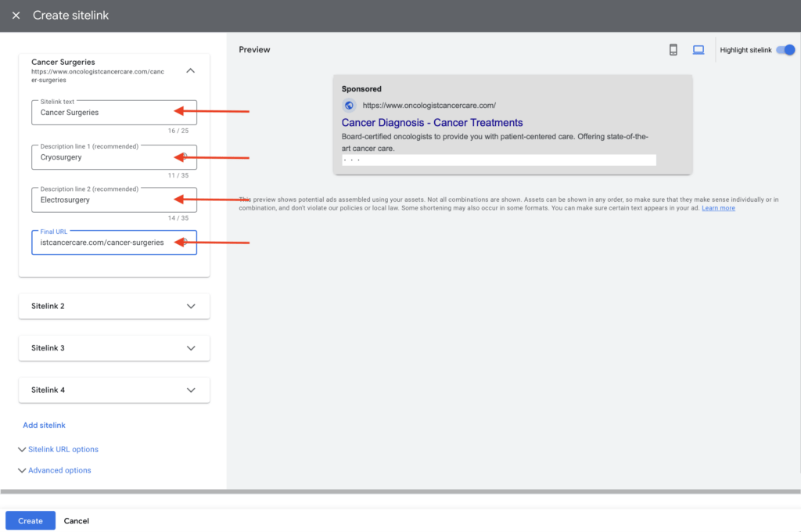Expand the Sitelink 2 section
Screen dimensions: 801x532
[191, 306]
